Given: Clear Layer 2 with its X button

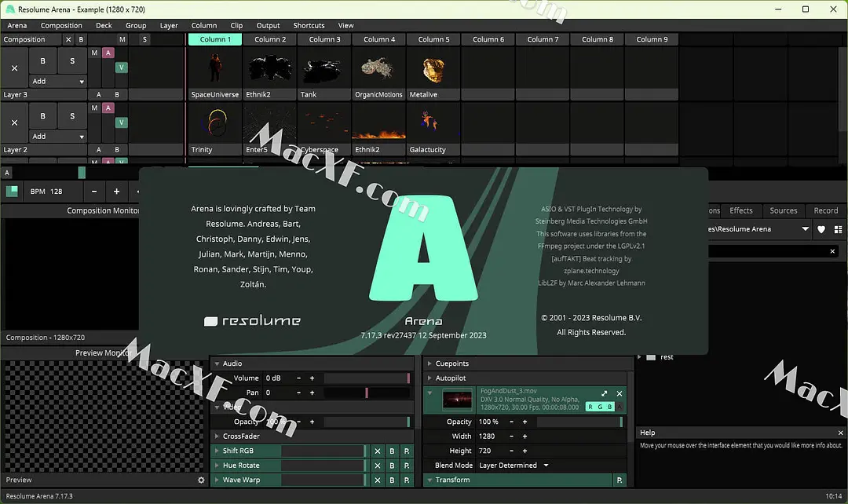Looking at the screenshot, I should point(15,122).
